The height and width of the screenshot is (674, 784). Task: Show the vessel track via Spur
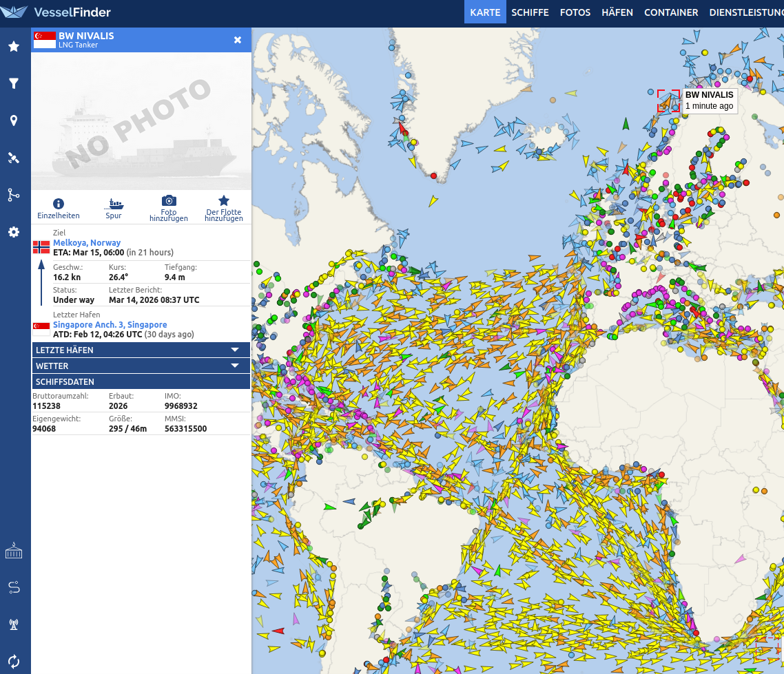point(114,209)
